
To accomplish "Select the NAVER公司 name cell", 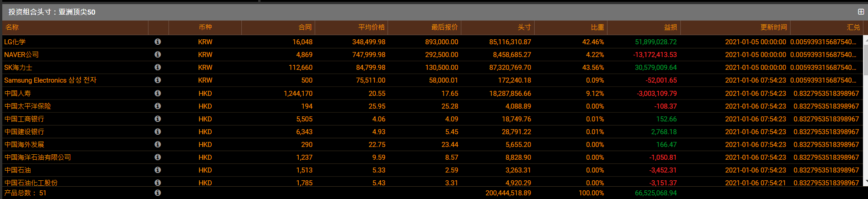I will click(21, 54).
